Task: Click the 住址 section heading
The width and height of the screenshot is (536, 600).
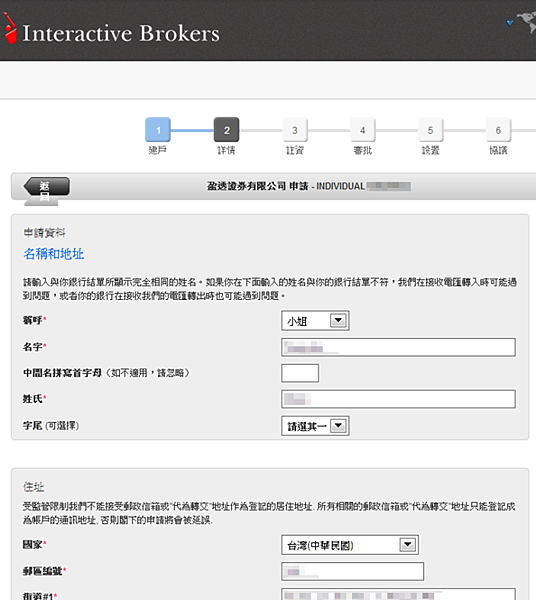Action: click(34, 487)
